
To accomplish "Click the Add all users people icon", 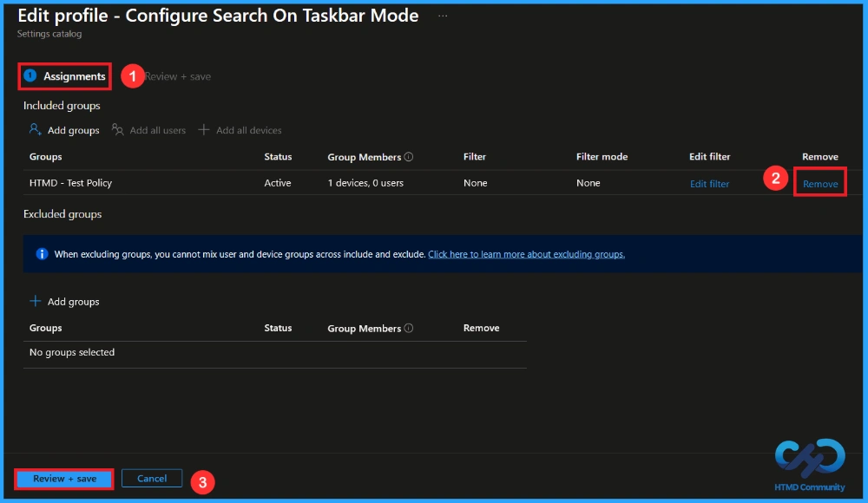I will (117, 129).
